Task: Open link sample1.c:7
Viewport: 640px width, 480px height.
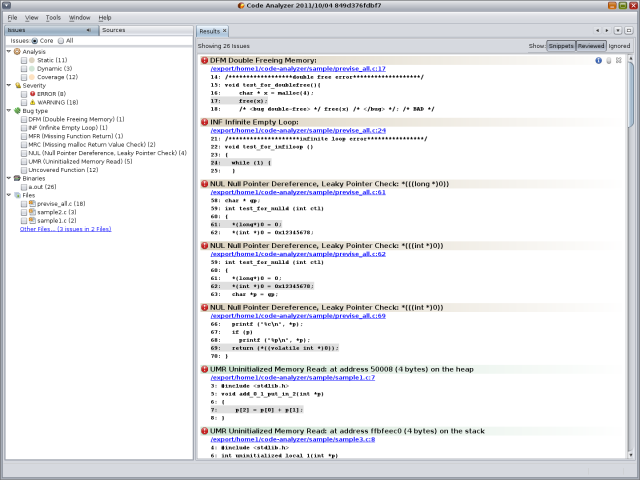Action: point(293,378)
